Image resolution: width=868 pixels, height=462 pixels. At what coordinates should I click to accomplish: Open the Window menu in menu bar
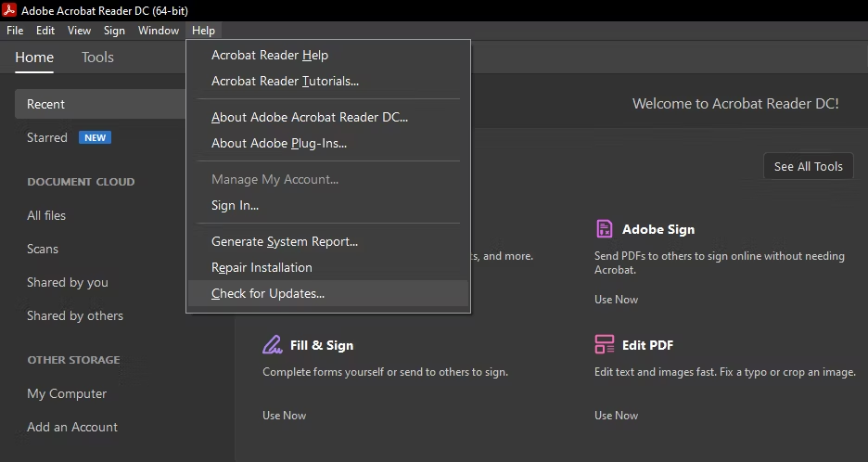[159, 31]
